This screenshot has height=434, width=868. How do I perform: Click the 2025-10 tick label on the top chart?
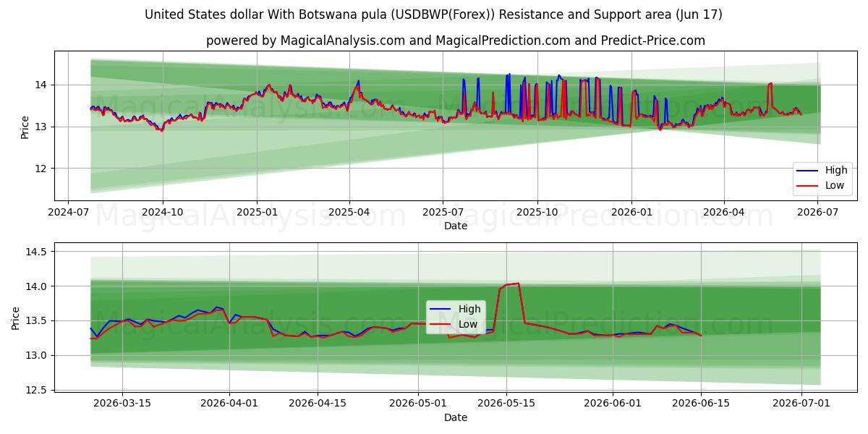[537, 213]
